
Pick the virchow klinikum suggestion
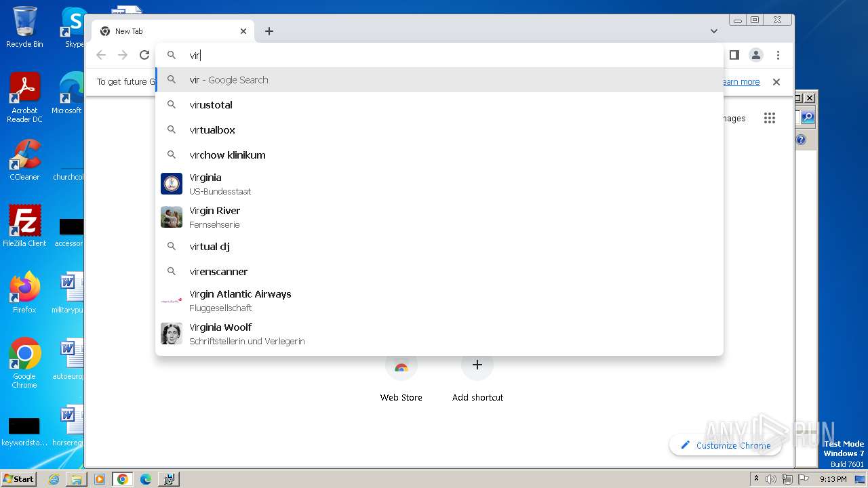[439, 155]
